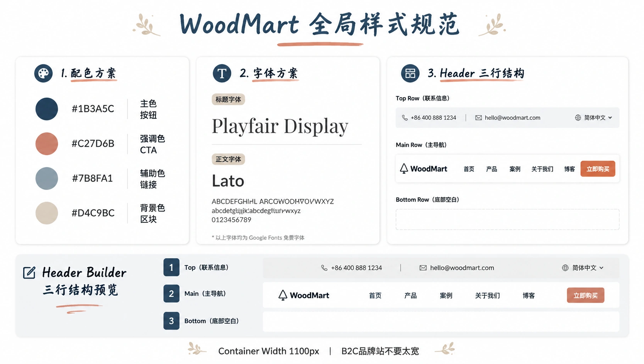Click the 0123456789 digits sample line
Screen dimensions: 644x364
(x=231, y=220)
